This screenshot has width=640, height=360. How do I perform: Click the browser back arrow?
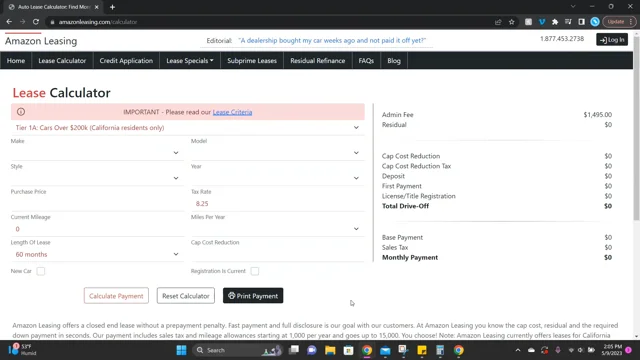click(x=9, y=22)
